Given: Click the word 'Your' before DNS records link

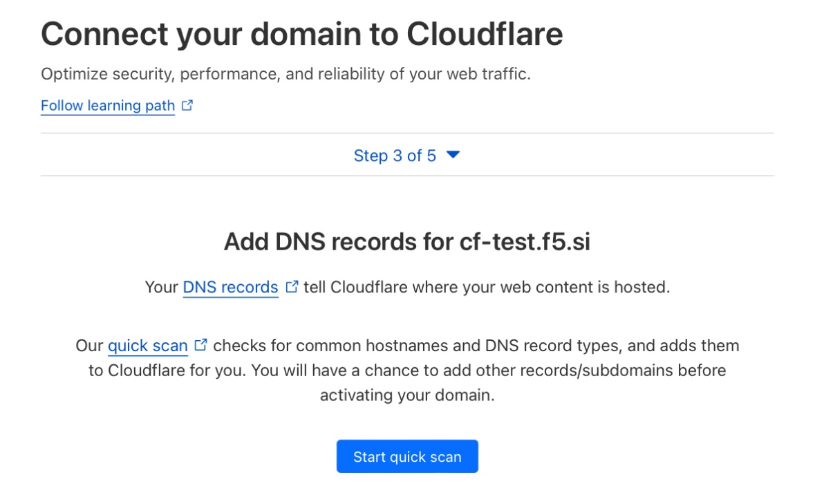Looking at the screenshot, I should (x=162, y=287).
